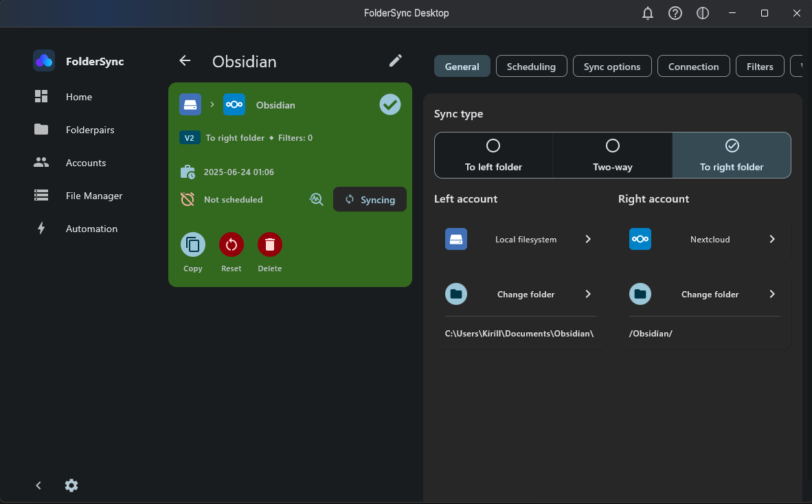812x504 pixels.
Task: Select the To right folder sync type
Action: [x=732, y=155]
